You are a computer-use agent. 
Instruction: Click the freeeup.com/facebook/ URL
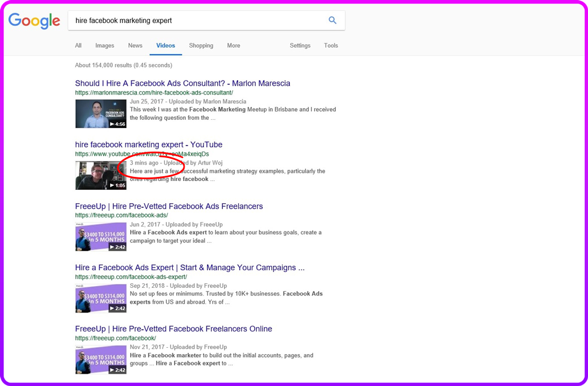click(x=115, y=338)
